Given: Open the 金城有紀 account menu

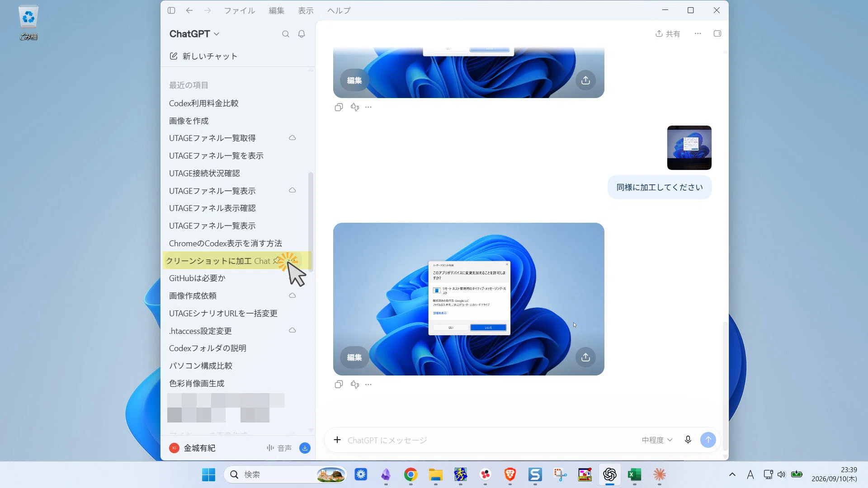Looking at the screenshot, I should click(x=192, y=448).
